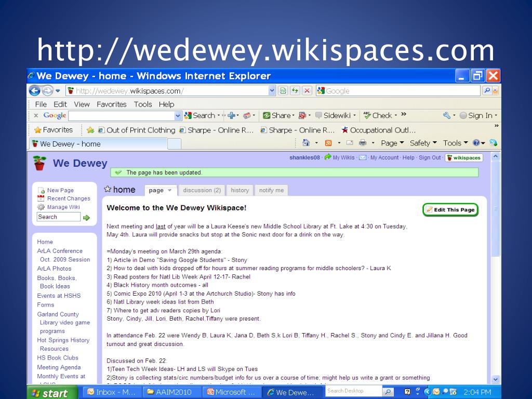Click the Add to Favorites Bar icon
The width and height of the screenshot is (532, 399).
(x=90, y=130)
